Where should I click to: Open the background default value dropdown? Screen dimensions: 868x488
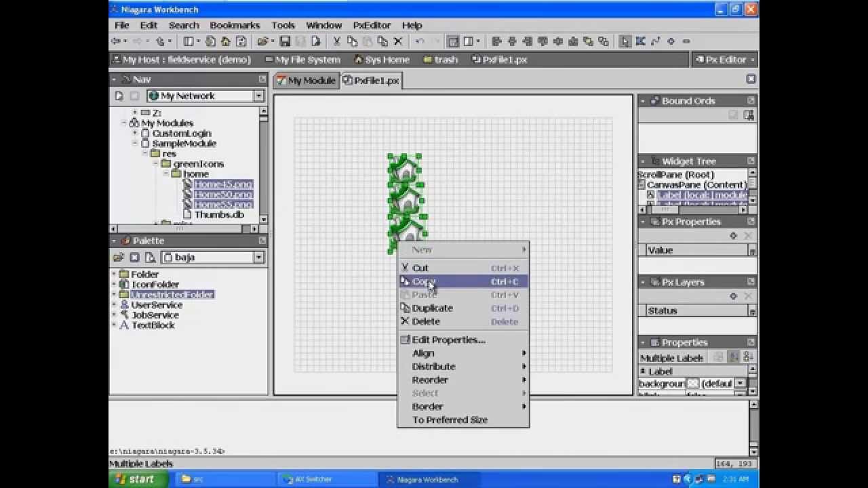pyautogui.click(x=740, y=384)
